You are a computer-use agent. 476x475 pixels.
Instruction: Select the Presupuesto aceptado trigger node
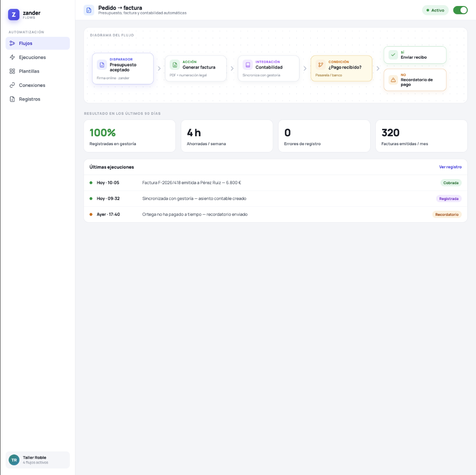coord(123,69)
